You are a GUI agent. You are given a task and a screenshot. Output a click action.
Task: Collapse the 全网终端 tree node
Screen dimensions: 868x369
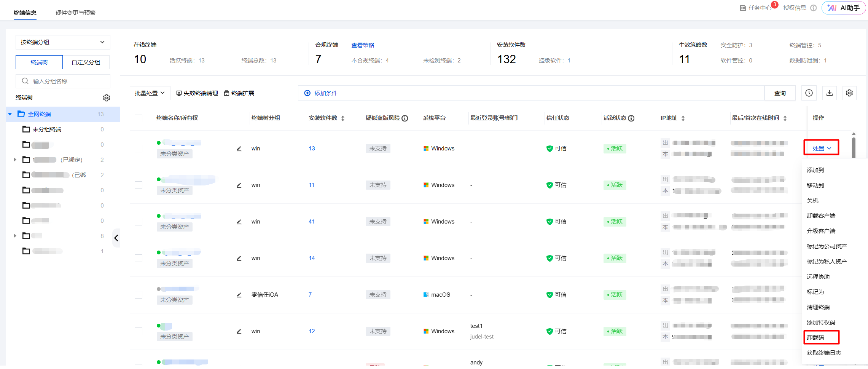pos(10,114)
